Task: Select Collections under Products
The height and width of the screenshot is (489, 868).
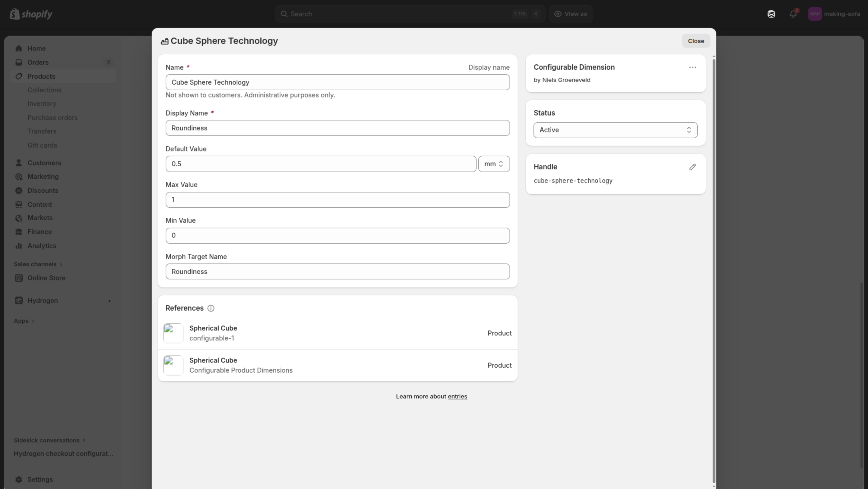Action: coord(44,90)
